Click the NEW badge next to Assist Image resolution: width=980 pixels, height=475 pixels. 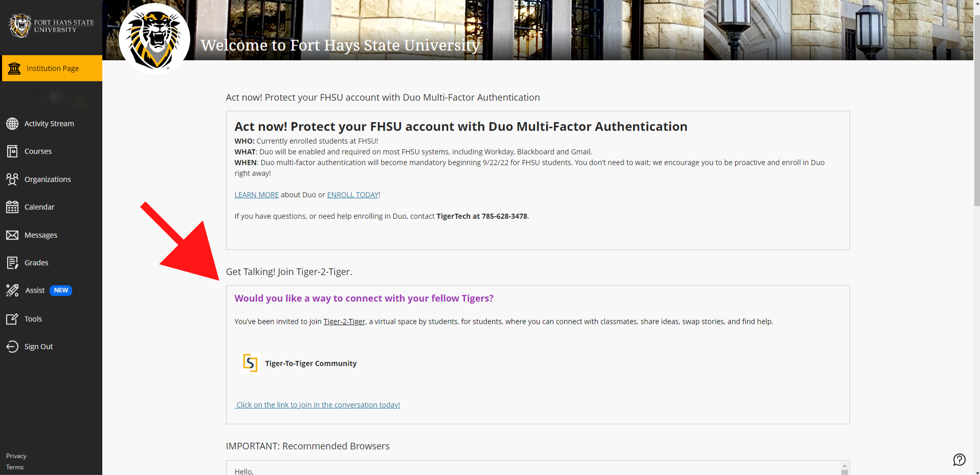tap(61, 290)
